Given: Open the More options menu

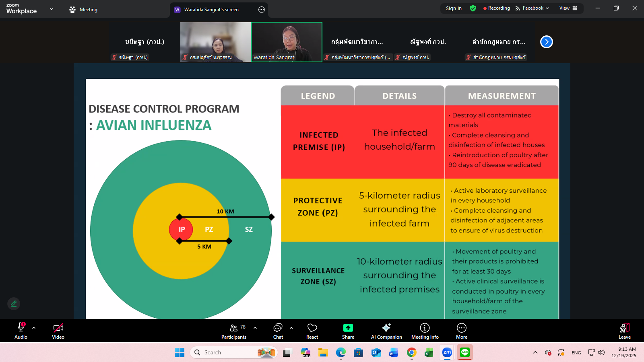Looking at the screenshot, I should coord(461,331).
